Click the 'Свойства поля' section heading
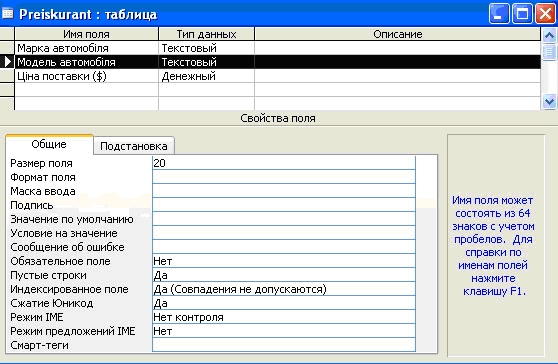Image resolution: width=558 pixels, height=364 pixels. tap(278, 118)
